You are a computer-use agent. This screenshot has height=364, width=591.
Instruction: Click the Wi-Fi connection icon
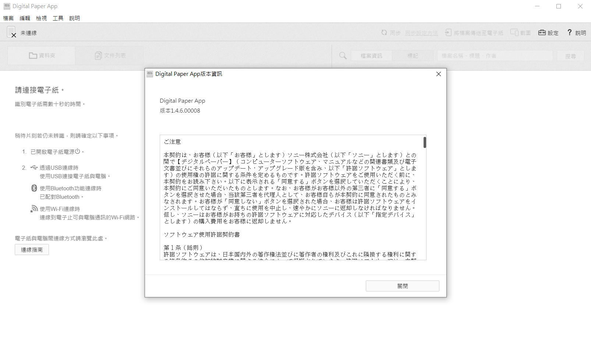[x=34, y=209]
